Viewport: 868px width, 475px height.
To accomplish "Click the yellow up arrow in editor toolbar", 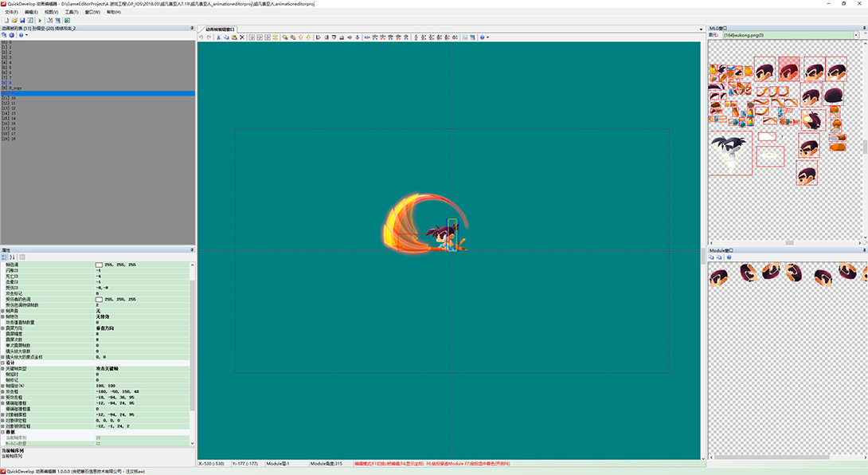I will 300,37.
